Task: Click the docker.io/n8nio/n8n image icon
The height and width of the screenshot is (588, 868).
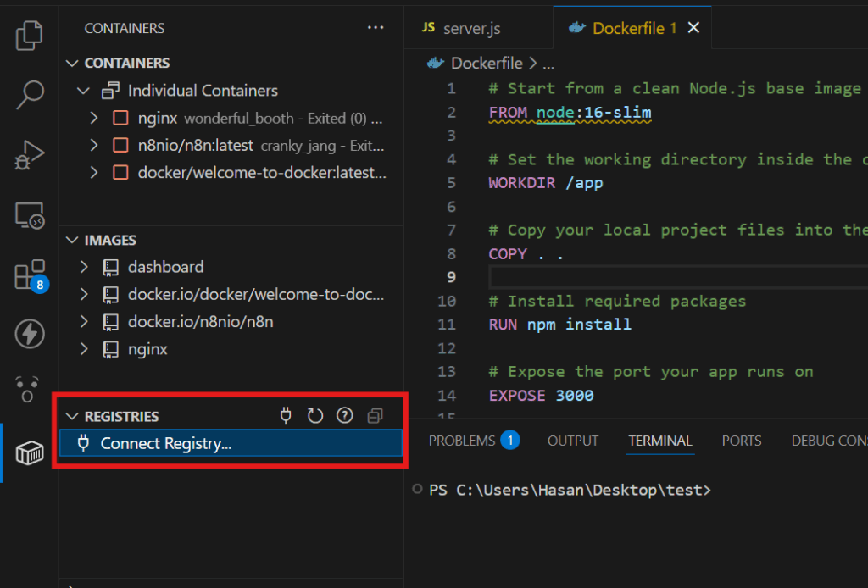Action: click(110, 322)
